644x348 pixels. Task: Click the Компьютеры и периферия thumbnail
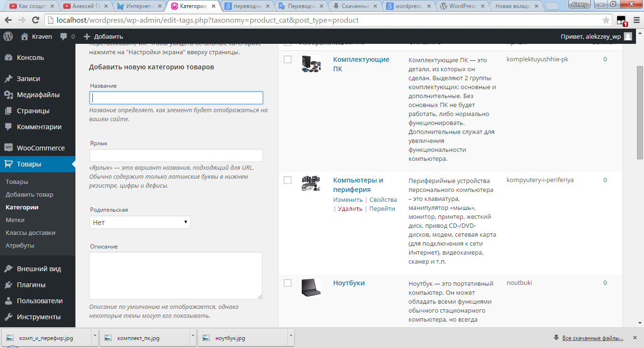tap(311, 183)
